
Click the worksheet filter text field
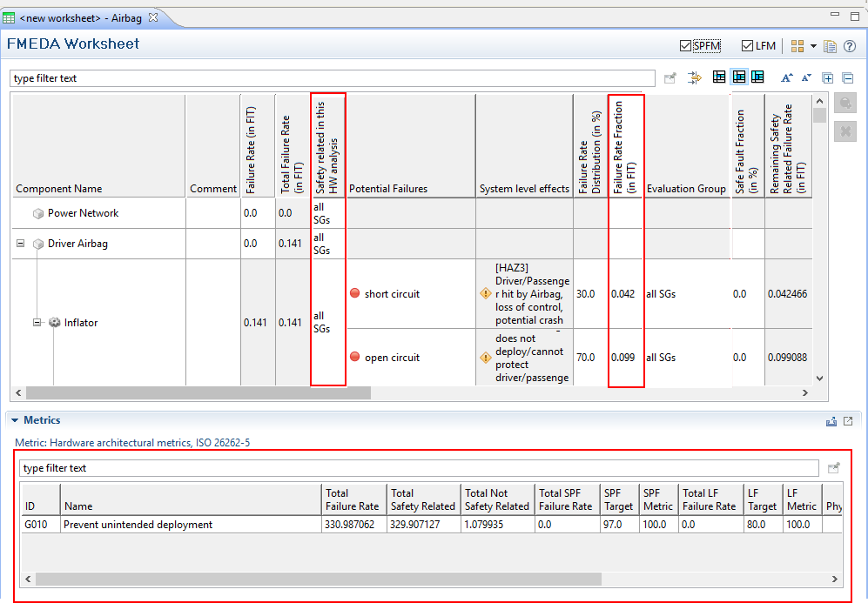pyautogui.click(x=331, y=78)
